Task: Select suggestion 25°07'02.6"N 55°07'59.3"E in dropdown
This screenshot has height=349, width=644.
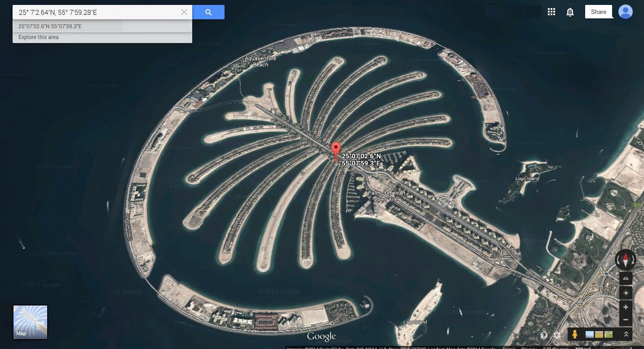Action: [x=102, y=26]
